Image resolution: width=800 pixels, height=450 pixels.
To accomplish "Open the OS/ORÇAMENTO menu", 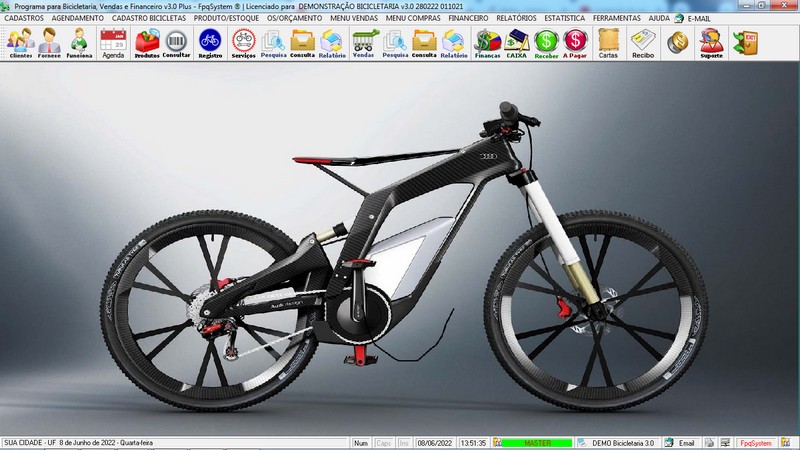I will point(294,18).
